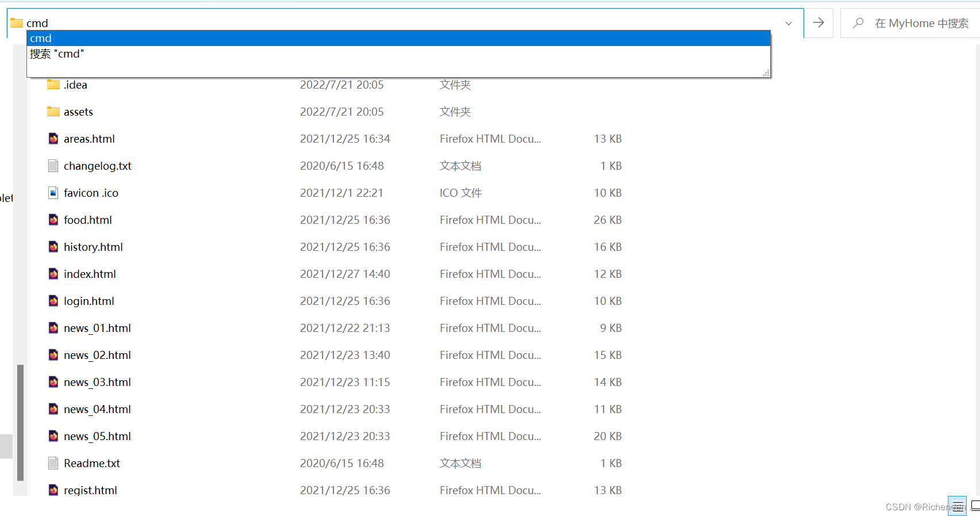Click the 文本文档 type of changelog.txt

tap(460, 166)
